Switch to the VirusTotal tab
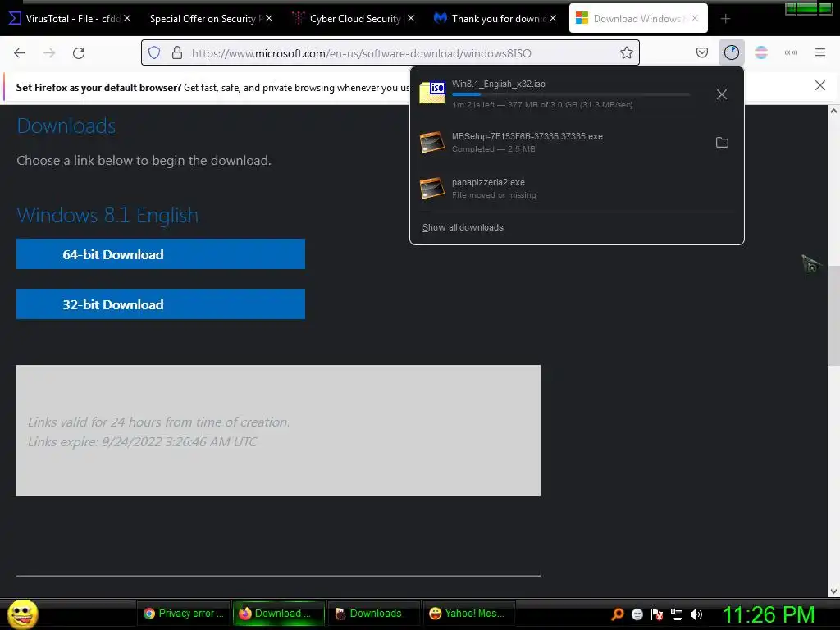840x630 pixels. [x=71, y=19]
